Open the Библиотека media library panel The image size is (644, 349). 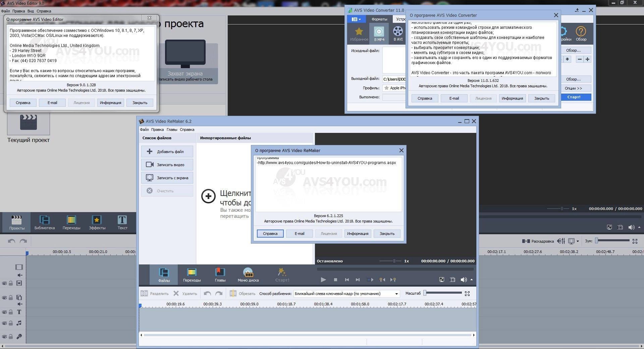(x=44, y=222)
